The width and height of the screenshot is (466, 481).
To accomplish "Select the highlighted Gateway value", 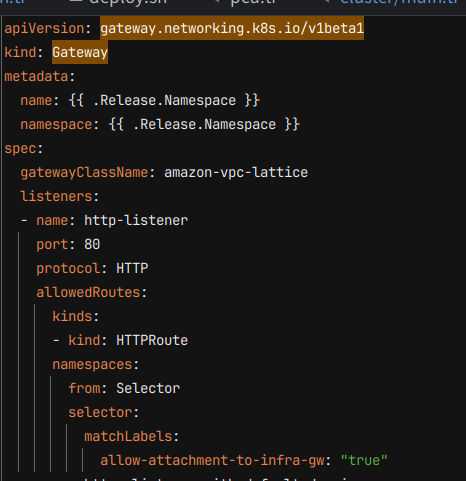I will 80,52.
